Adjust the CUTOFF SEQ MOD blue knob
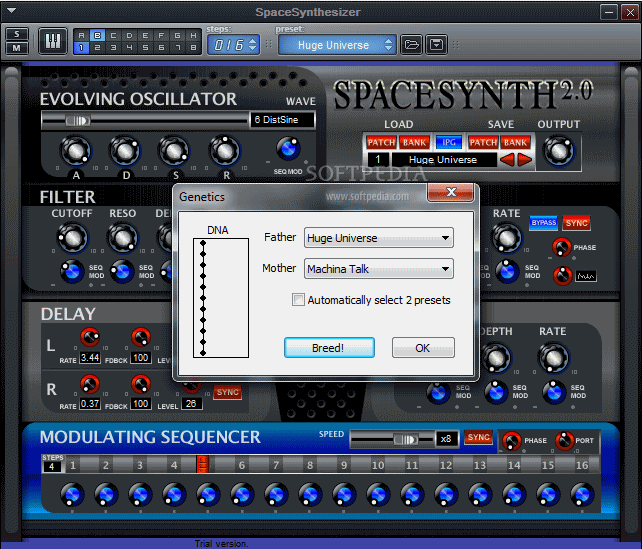642x549 pixels. 72,272
